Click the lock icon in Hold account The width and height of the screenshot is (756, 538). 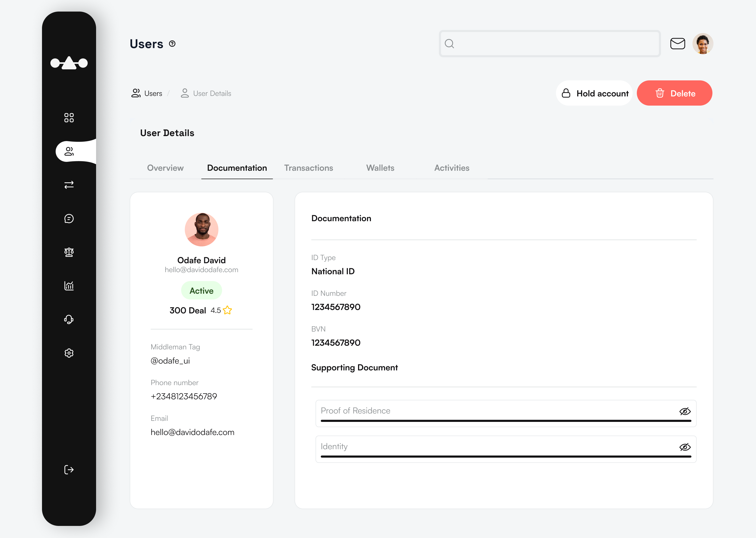click(x=566, y=94)
